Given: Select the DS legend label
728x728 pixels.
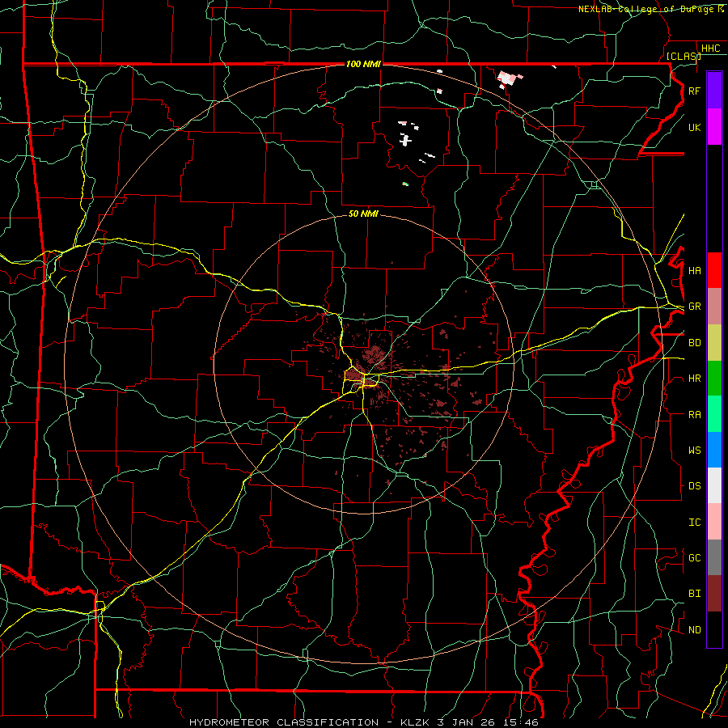Looking at the screenshot, I should click(694, 486).
